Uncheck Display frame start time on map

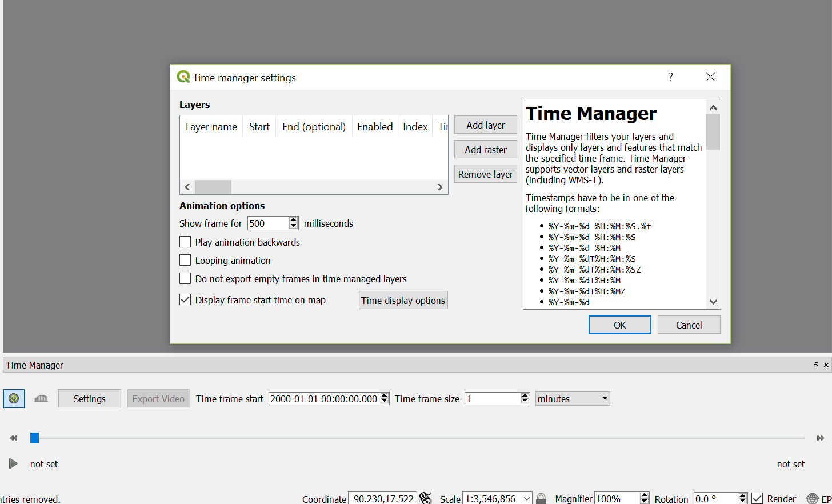(x=185, y=299)
